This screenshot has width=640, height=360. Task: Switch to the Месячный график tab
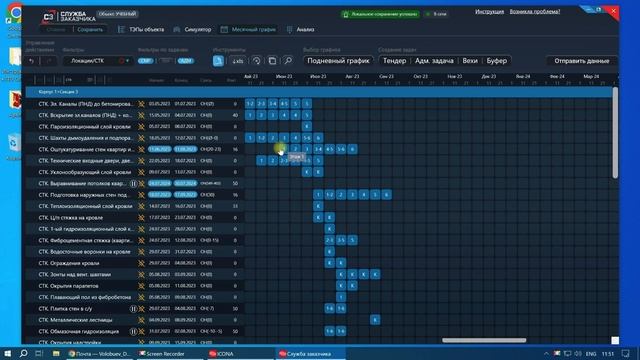[249, 29]
